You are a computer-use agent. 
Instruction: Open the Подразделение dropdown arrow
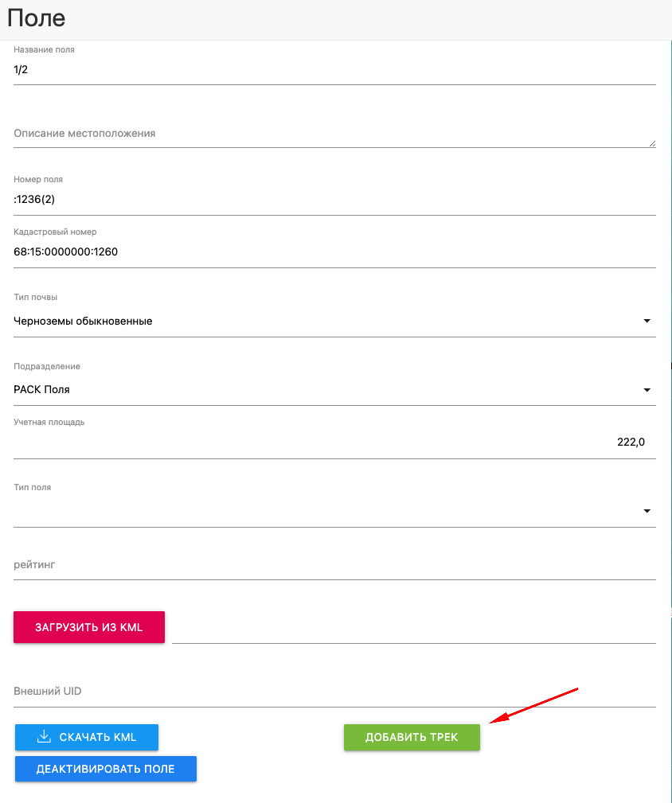(647, 390)
